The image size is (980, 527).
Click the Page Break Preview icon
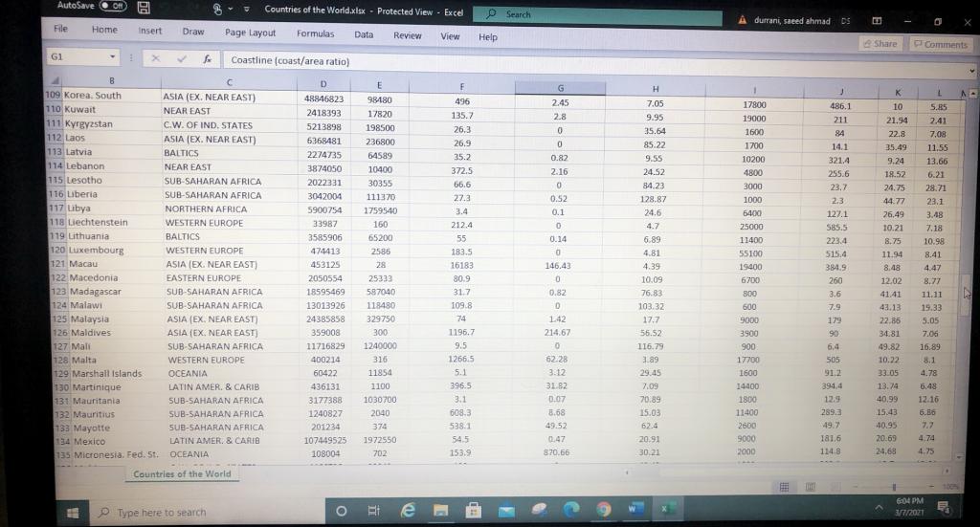(835, 487)
